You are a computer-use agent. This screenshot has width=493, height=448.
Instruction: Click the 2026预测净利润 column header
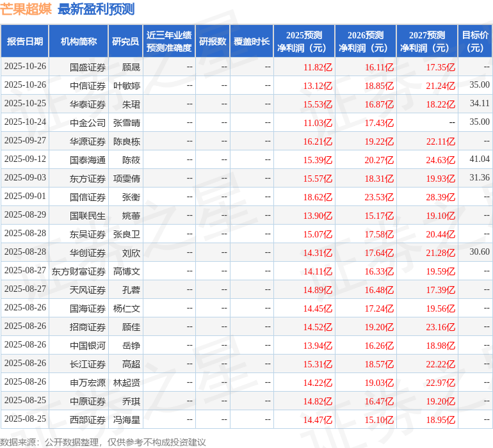[x=366, y=42]
